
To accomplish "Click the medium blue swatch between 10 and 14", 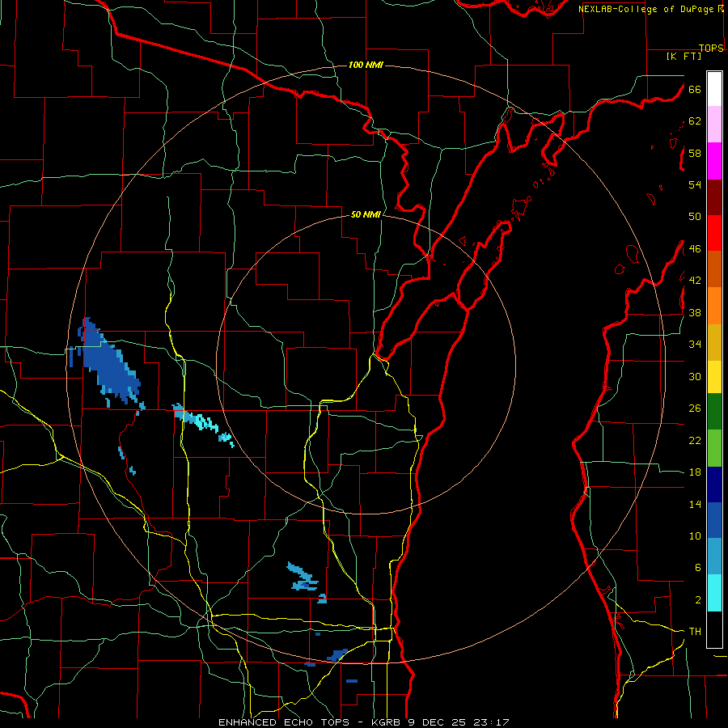I will (714, 520).
